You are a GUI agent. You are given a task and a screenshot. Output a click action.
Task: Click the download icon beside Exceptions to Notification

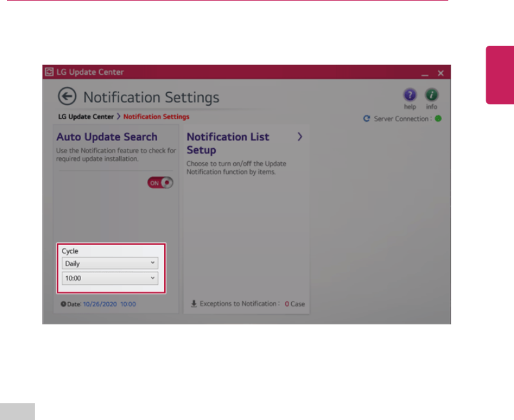coord(194,304)
